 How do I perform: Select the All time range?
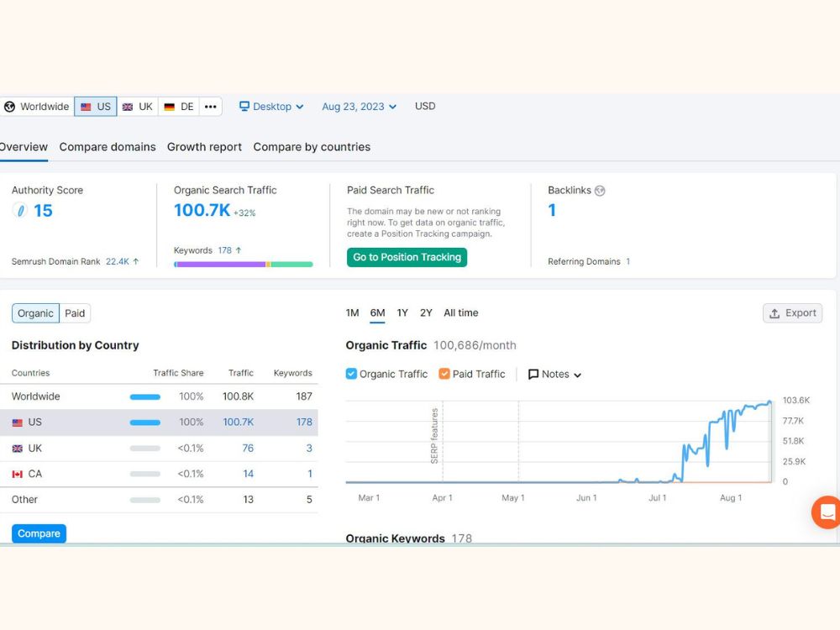pos(460,312)
